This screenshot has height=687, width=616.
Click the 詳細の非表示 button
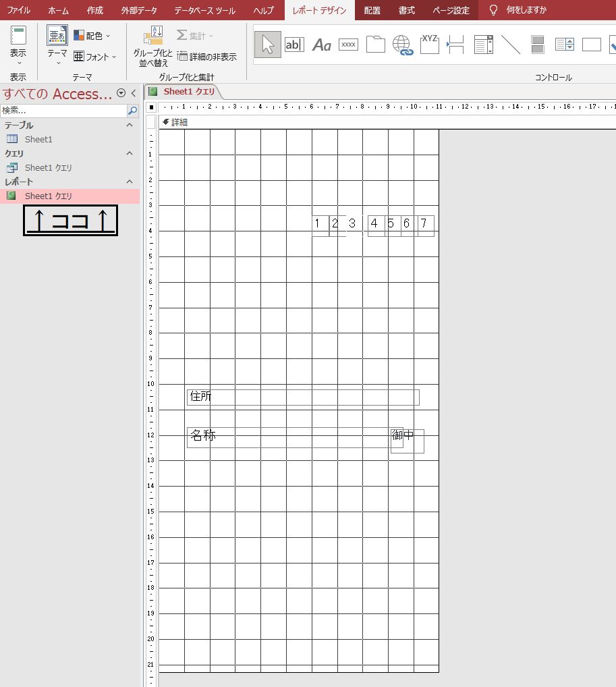(207, 57)
